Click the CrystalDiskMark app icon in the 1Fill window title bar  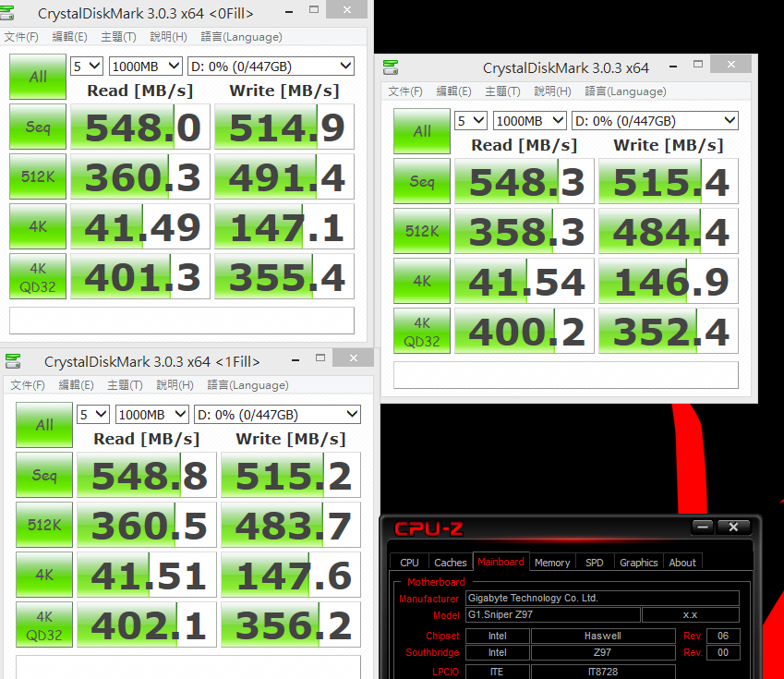tap(13, 361)
